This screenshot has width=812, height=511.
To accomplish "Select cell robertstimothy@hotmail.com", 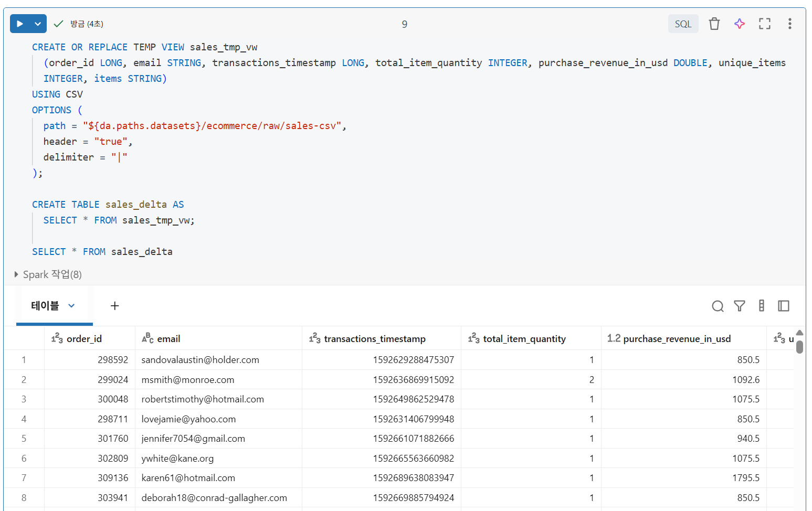I will (218, 399).
